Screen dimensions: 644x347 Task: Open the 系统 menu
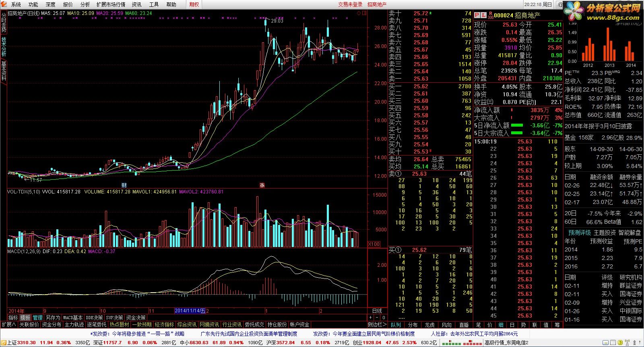pos(16,4)
